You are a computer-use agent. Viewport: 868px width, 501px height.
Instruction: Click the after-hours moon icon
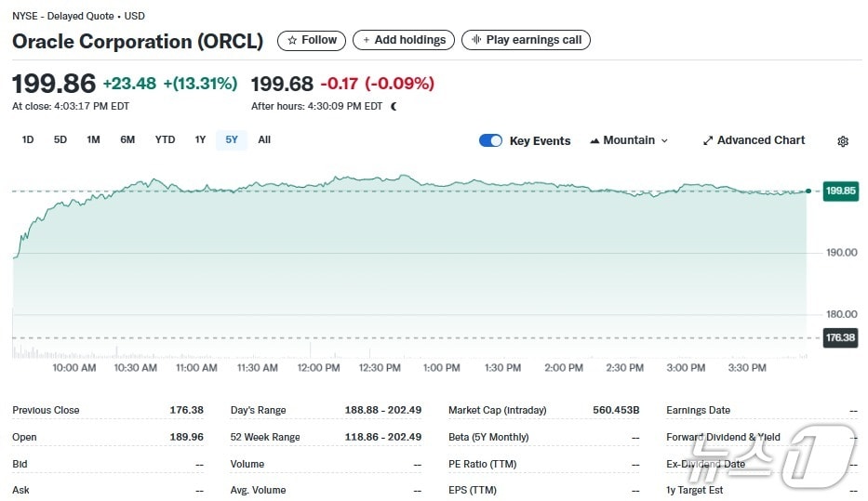(x=394, y=106)
